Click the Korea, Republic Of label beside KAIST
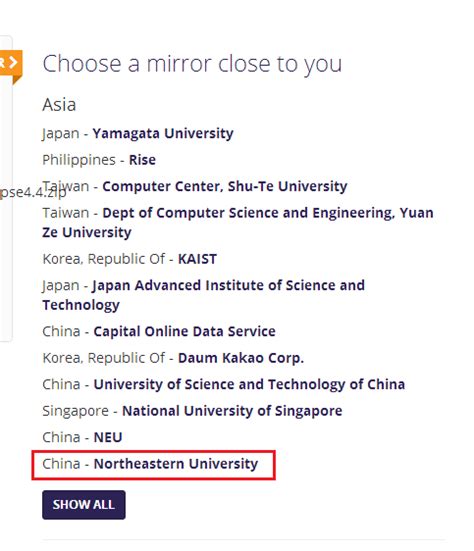 (x=103, y=259)
